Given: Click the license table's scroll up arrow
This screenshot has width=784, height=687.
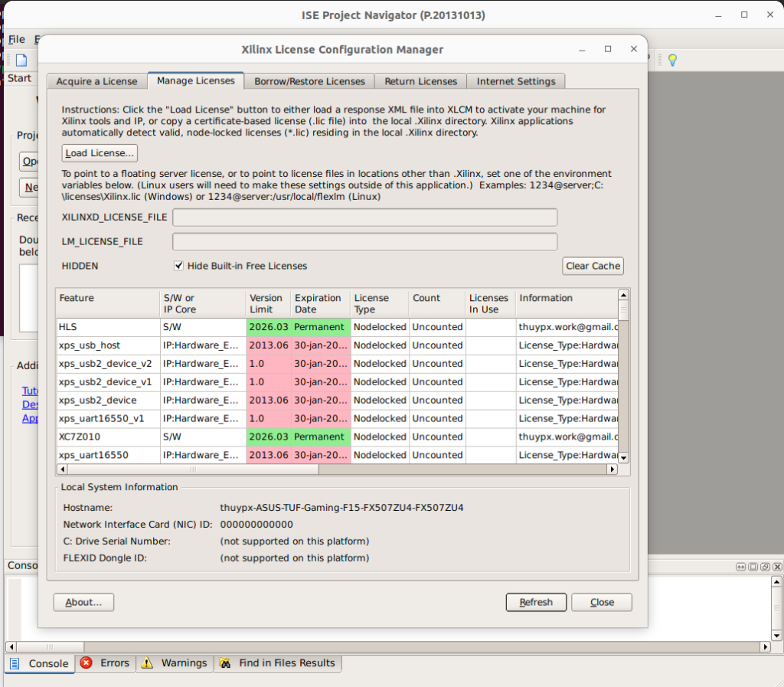Looking at the screenshot, I should (623, 295).
